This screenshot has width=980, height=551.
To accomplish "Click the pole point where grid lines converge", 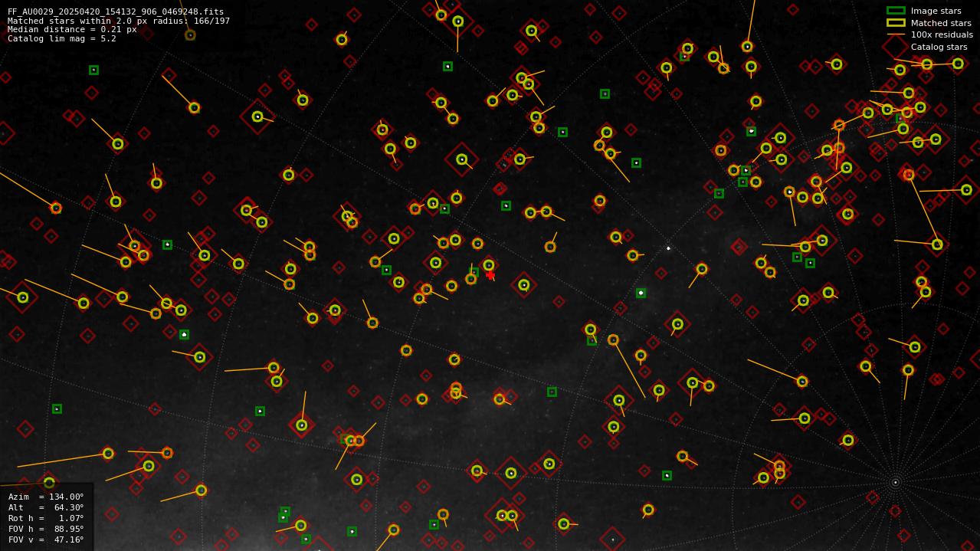I will coord(895,482).
